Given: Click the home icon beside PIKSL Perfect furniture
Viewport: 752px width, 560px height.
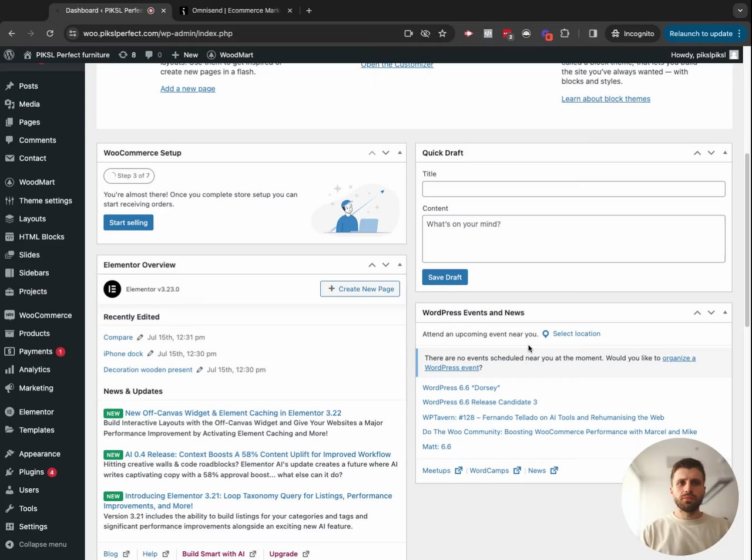Looking at the screenshot, I should 28,55.
